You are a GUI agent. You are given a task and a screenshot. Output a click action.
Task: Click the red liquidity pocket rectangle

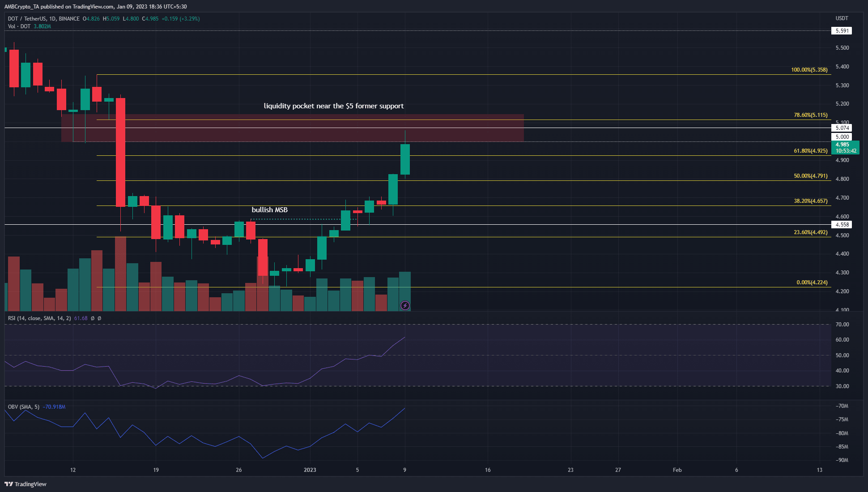[x=293, y=128]
